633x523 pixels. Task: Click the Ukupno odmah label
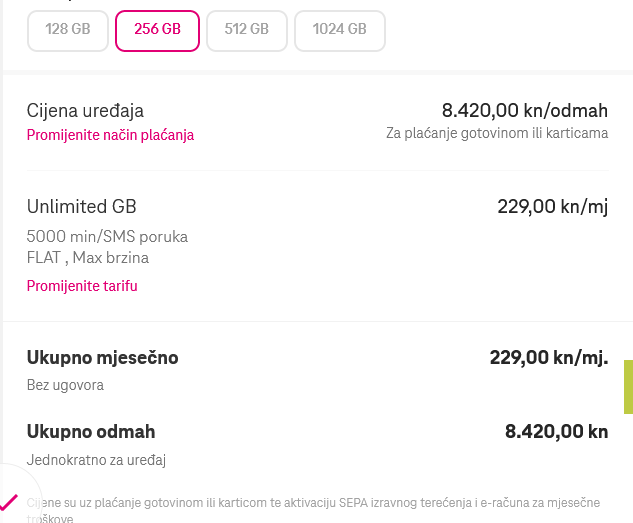point(91,432)
